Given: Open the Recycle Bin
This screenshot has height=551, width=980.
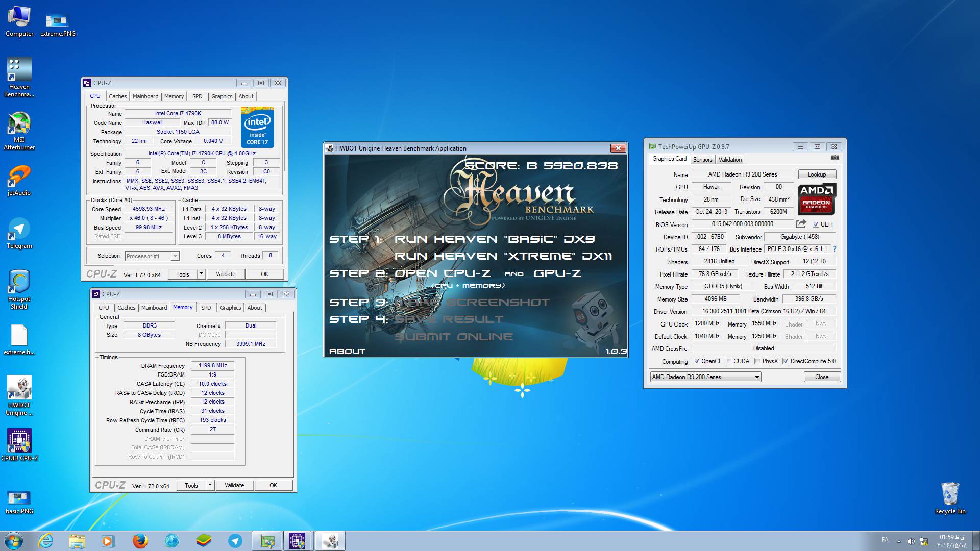Looking at the screenshot, I should [950, 498].
